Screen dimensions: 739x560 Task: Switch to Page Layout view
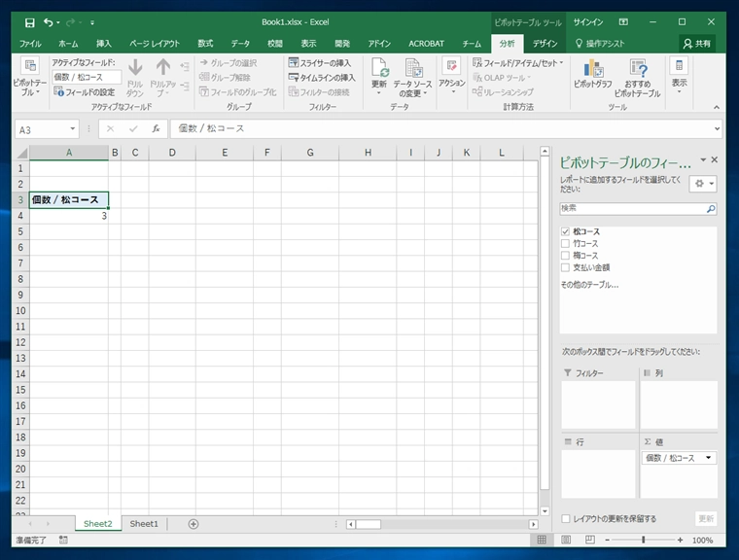pyautogui.click(x=566, y=540)
